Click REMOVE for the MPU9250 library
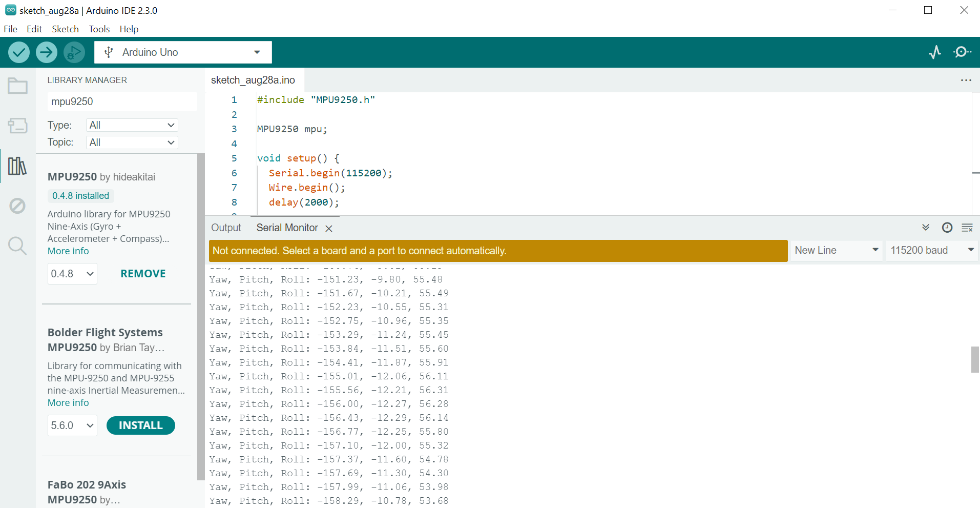Viewport: 980px width, 508px height. (143, 274)
